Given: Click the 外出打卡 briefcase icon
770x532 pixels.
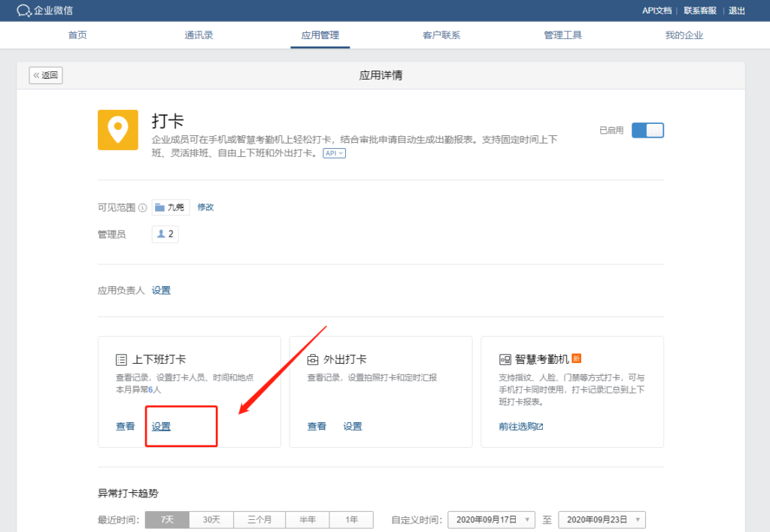Looking at the screenshot, I should pos(313,359).
